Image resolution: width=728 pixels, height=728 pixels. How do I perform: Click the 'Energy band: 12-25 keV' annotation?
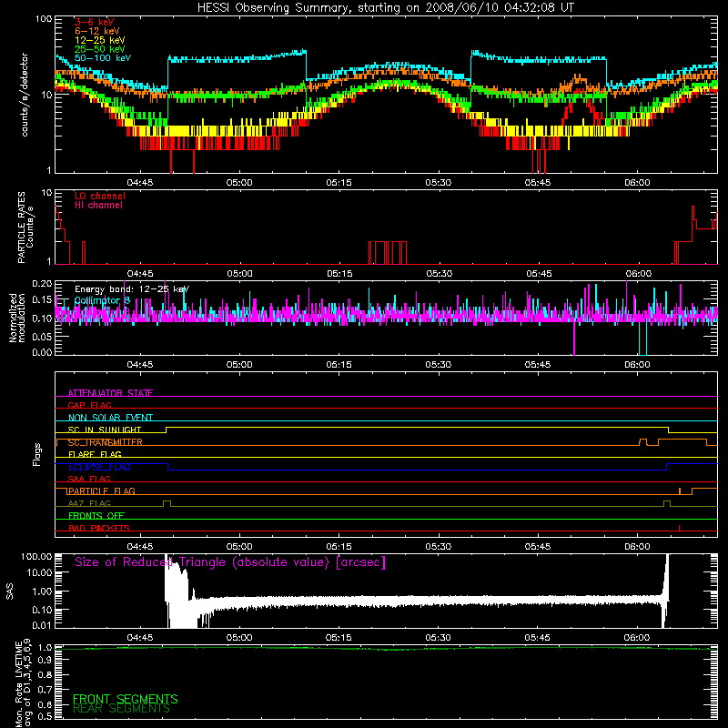[x=132, y=289]
